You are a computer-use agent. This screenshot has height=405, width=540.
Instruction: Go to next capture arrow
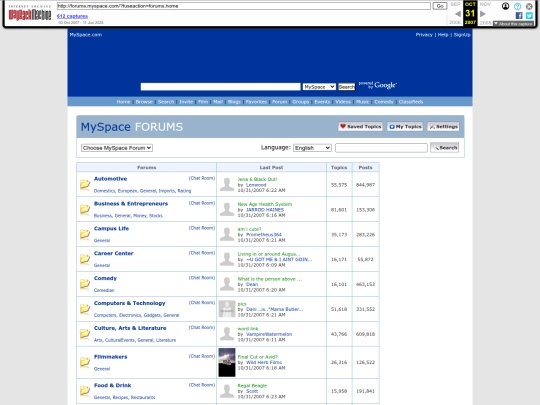click(482, 14)
